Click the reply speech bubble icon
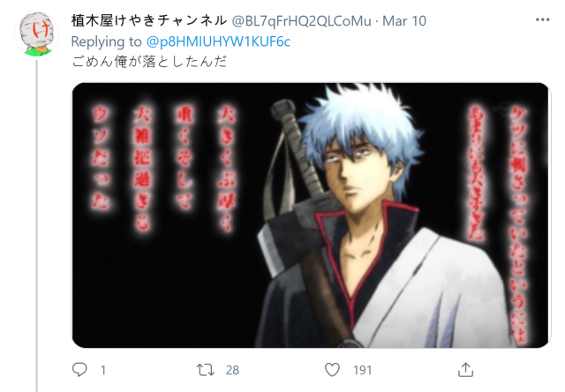Screen dimensions: 565x392 pos(79,370)
